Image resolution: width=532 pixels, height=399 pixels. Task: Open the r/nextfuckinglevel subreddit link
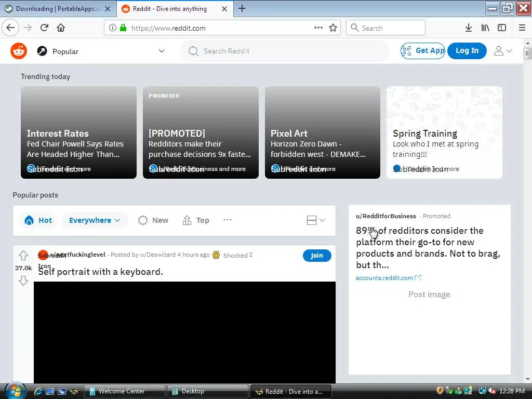click(x=78, y=255)
